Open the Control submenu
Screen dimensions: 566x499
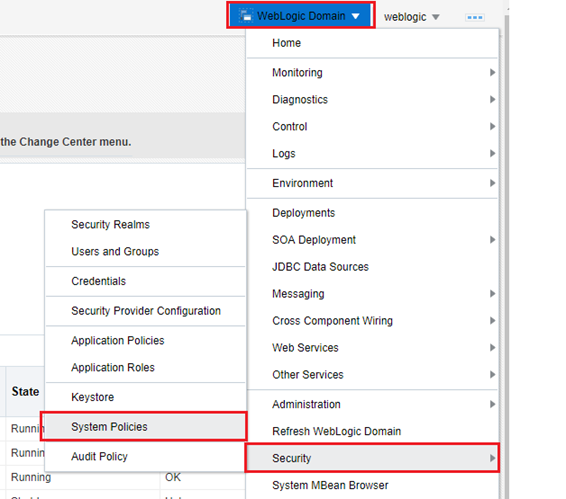[x=373, y=126]
